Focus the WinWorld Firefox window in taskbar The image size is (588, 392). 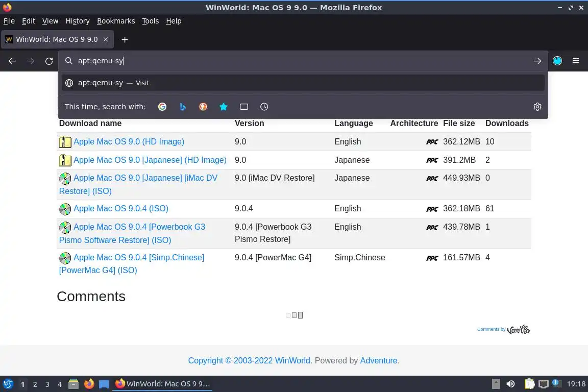pyautogui.click(x=162, y=384)
